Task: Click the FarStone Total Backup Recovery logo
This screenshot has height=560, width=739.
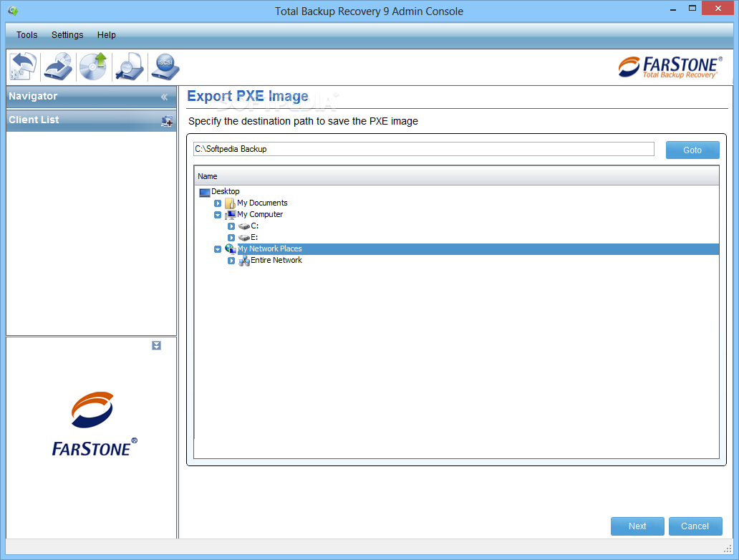Action: [x=670, y=67]
